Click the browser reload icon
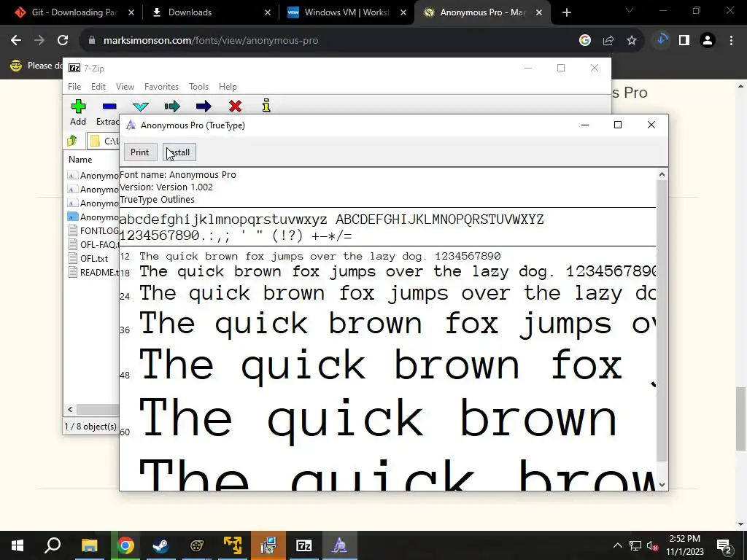This screenshot has width=747, height=560. coord(63,41)
